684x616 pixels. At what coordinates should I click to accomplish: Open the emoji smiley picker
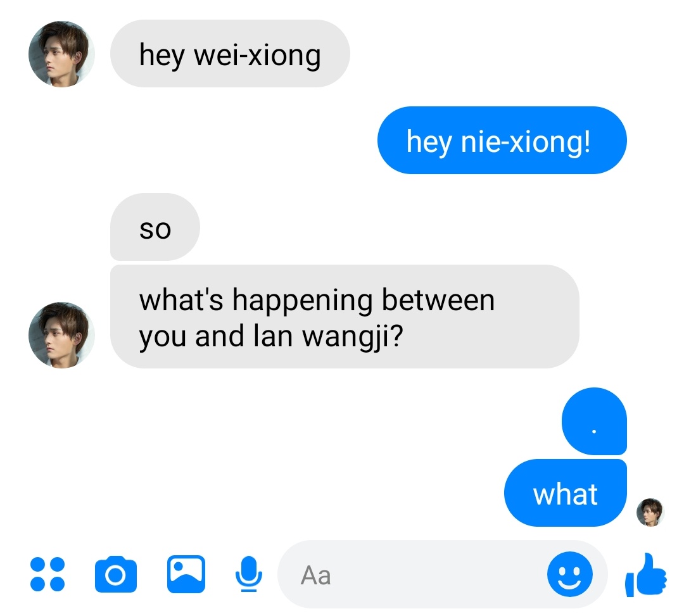point(570,574)
